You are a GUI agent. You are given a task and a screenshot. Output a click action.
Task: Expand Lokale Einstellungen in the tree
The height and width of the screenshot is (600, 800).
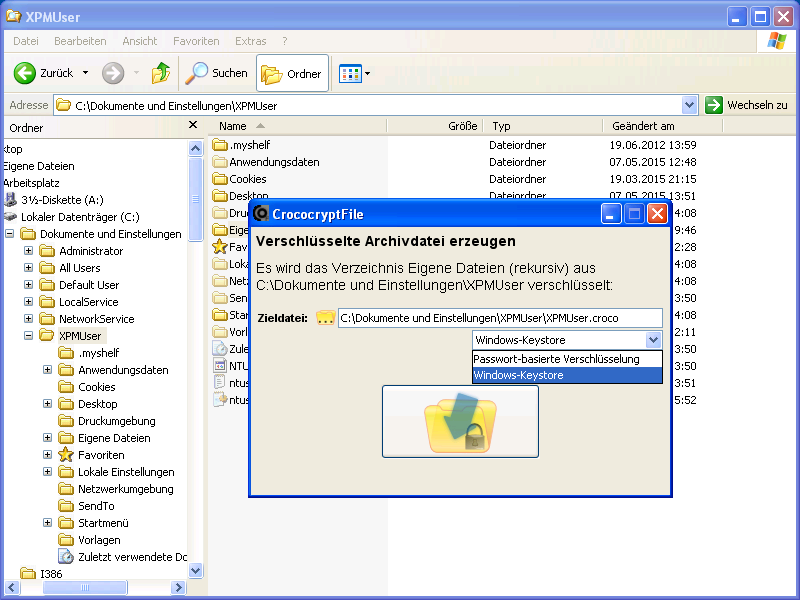point(47,472)
